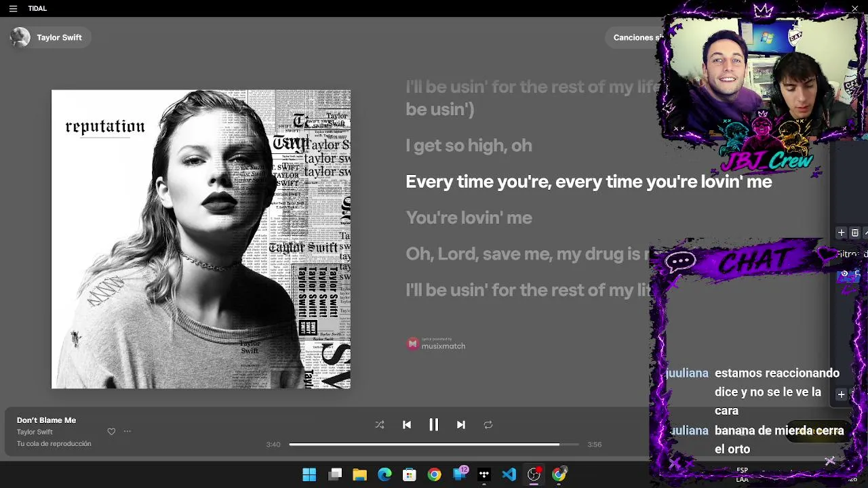Toggle the eye visibility icon in OBS panel

coord(844,274)
